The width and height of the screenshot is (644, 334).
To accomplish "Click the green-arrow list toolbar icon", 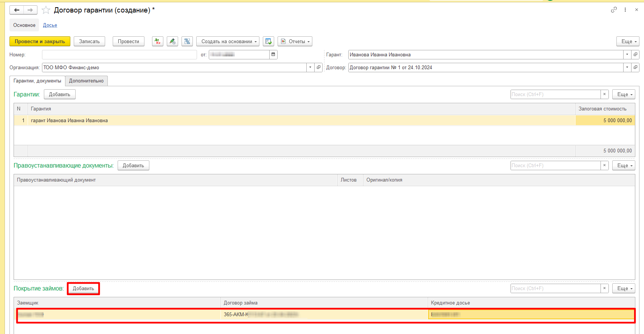I will [x=268, y=42].
